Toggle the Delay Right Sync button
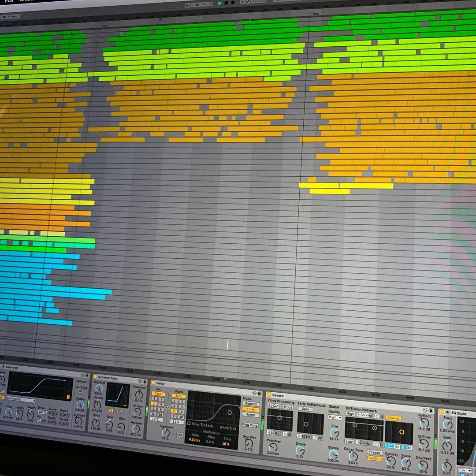Image resolution: width=476 pixels, height=476 pixels. point(179,396)
